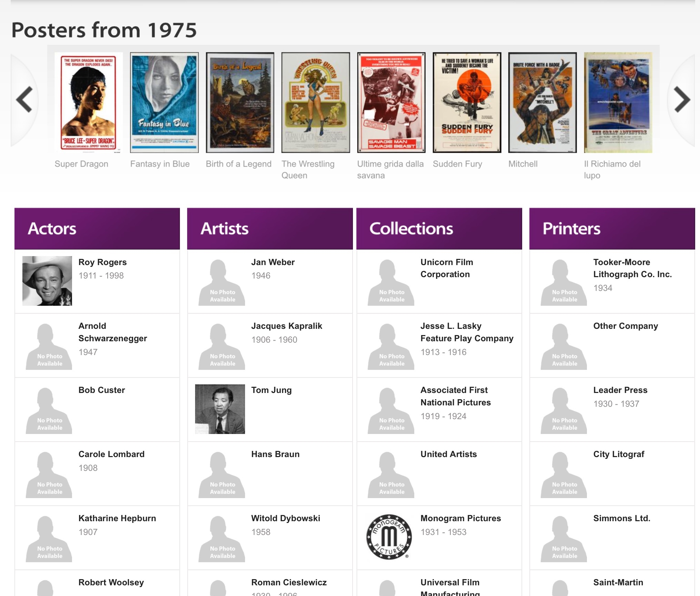
Task: Click the Monogram Pictures logo
Action: pyautogui.click(x=389, y=537)
